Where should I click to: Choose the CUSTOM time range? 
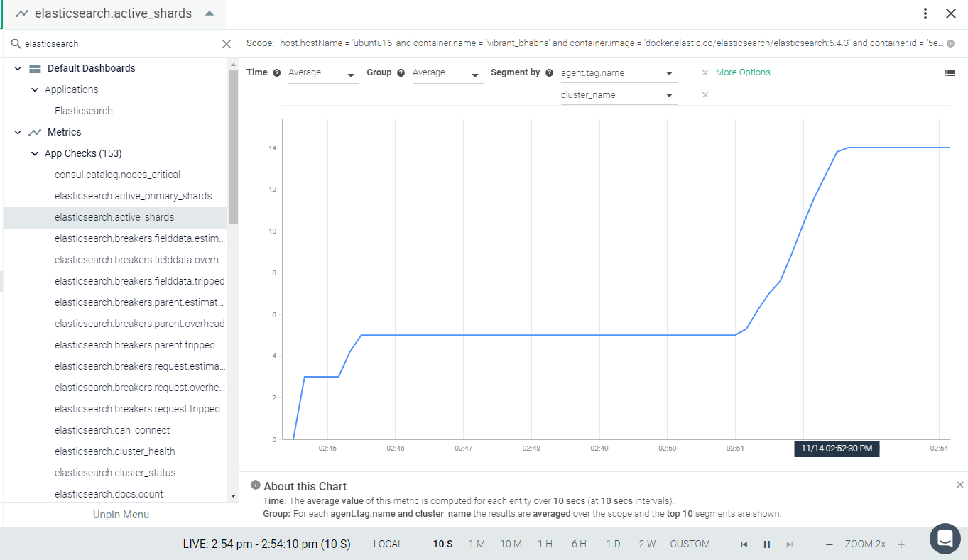690,544
